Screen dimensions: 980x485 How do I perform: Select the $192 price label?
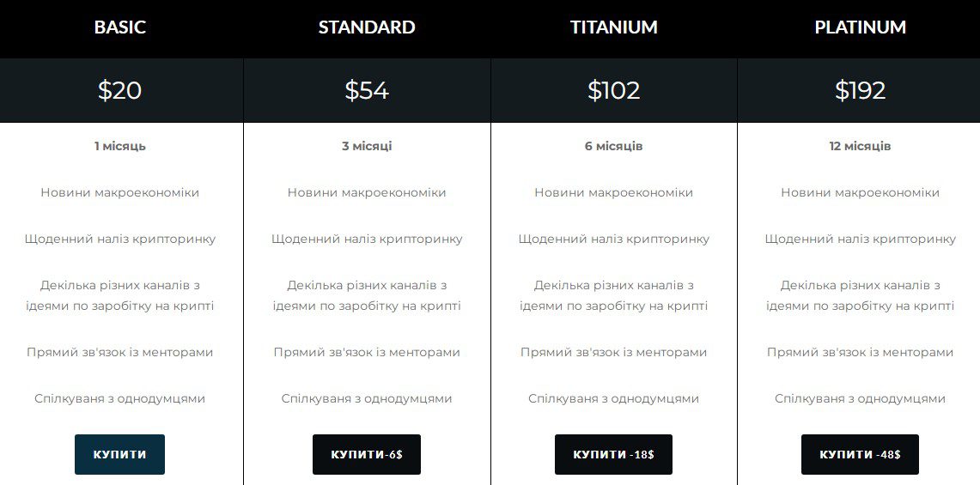[x=860, y=90]
